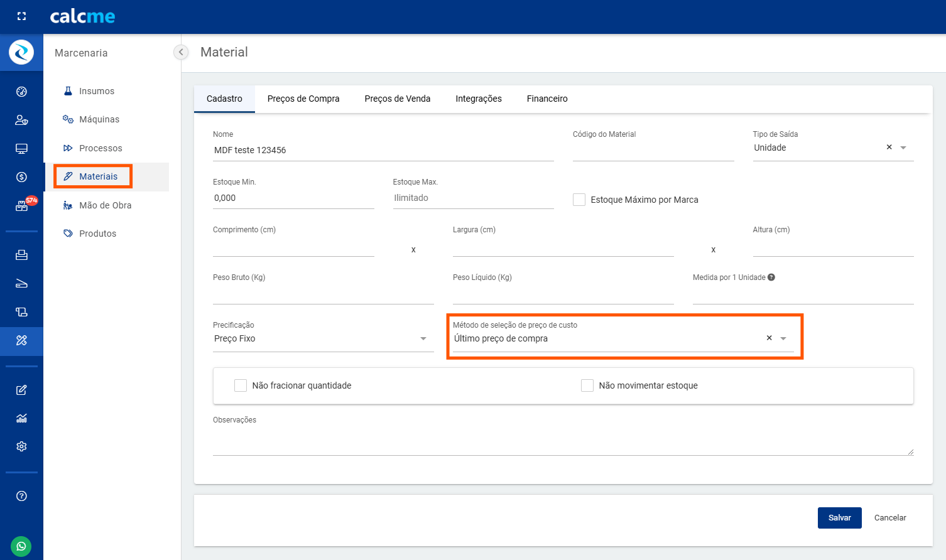Check Não fracionar quantidade
The width and height of the screenshot is (946, 560).
241,385
